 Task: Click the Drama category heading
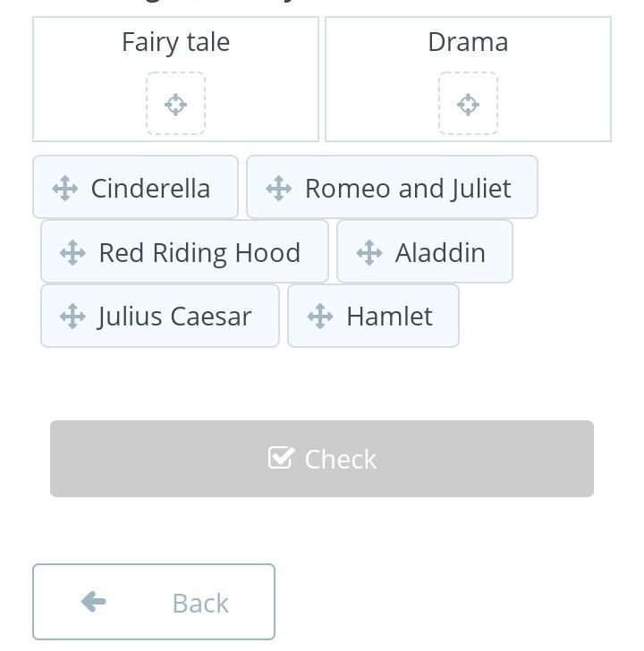(468, 42)
